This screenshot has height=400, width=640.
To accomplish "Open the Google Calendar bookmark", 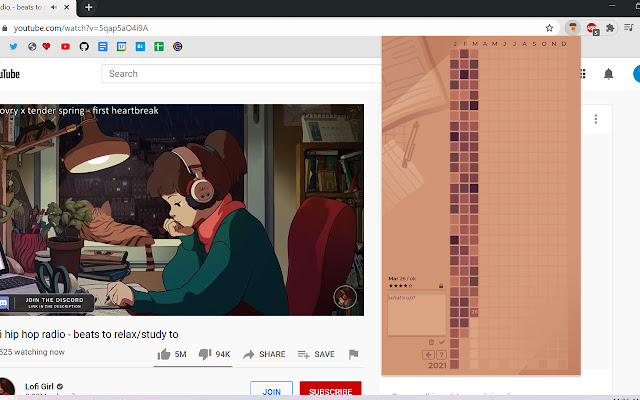I will coord(122,47).
